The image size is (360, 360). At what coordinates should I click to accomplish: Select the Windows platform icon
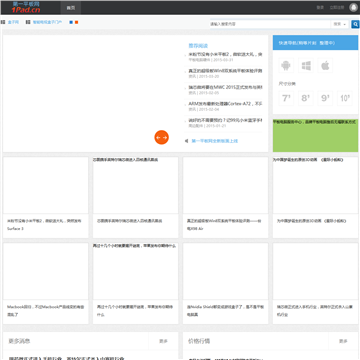point(306,65)
